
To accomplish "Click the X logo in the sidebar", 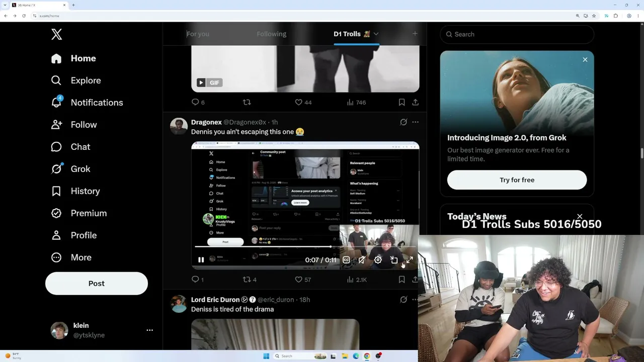I will pyautogui.click(x=56, y=34).
